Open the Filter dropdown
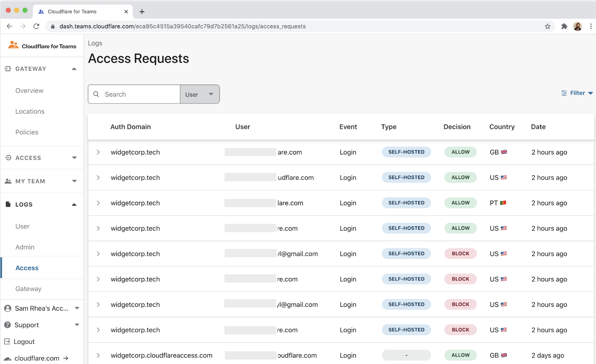The image size is (596, 364). click(x=577, y=93)
